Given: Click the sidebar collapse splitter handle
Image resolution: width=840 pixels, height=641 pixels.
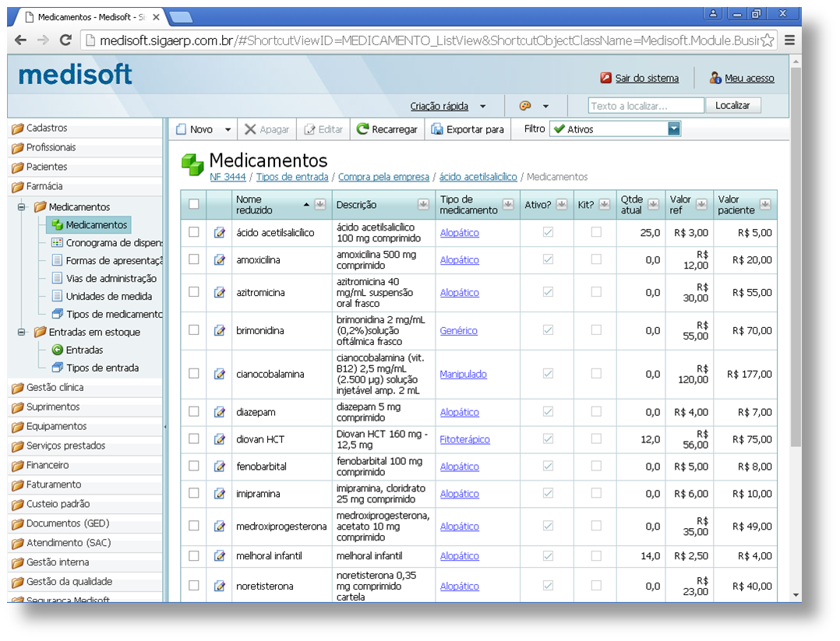Looking at the screenshot, I should 165,427.
